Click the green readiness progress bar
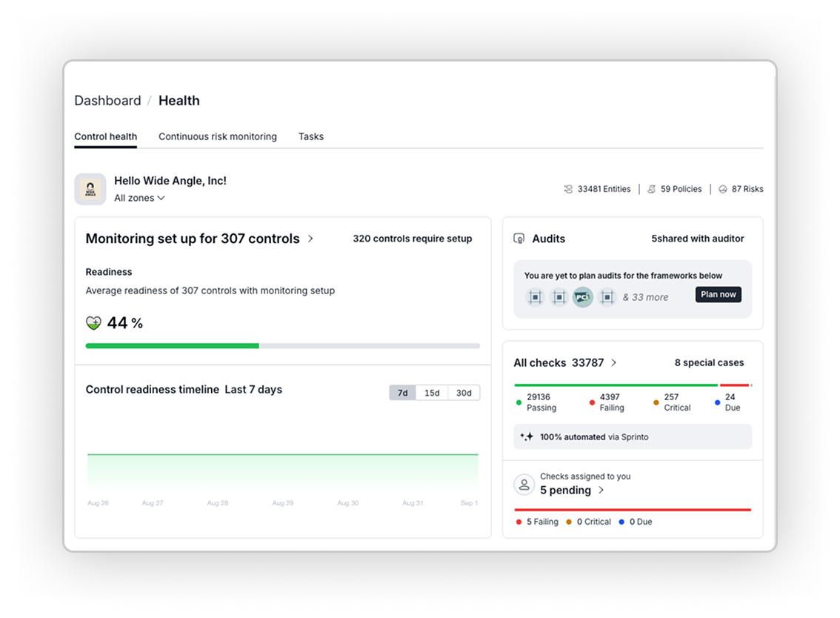Image resolution: width=840 pixels, height=618 pixels. pyautogui.click(x=172, y=346)
